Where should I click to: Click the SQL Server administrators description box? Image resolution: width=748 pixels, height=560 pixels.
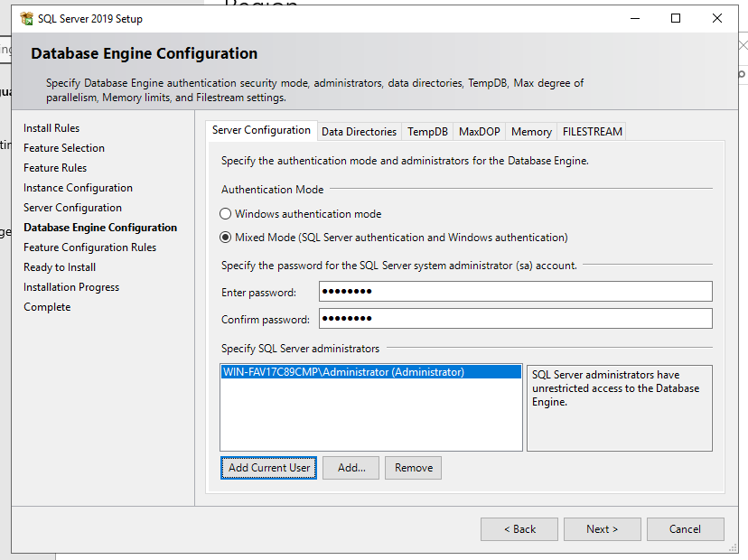620,408
